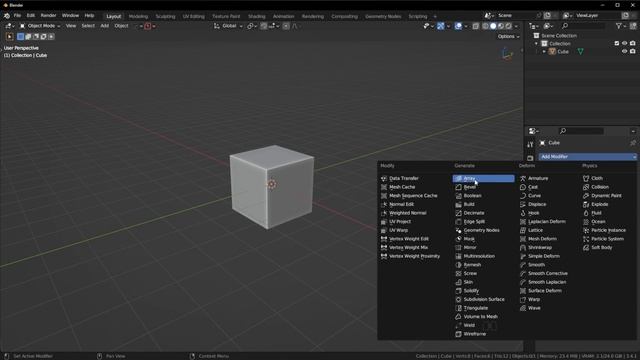Collapse the Collection in outliner

[536, 43]
